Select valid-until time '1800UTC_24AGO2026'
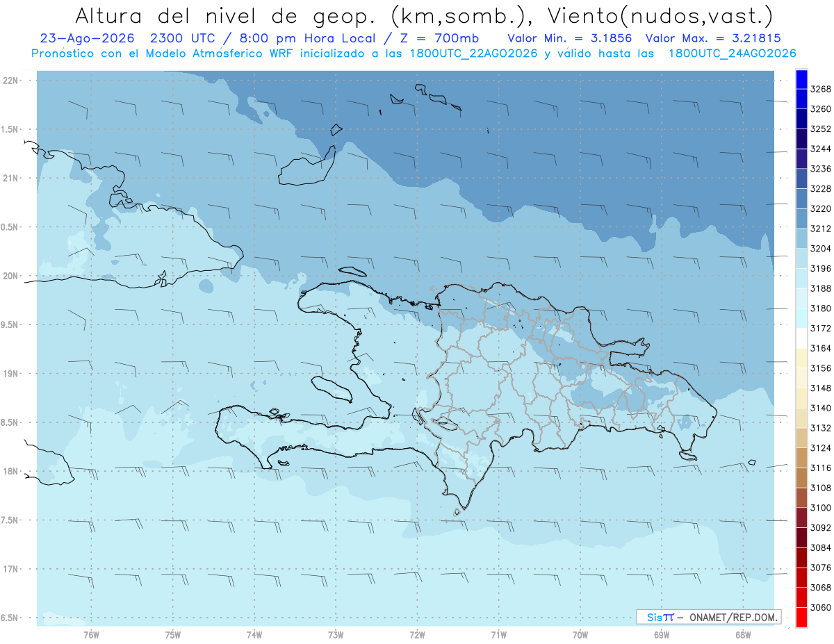 click(x=732, y=53)
